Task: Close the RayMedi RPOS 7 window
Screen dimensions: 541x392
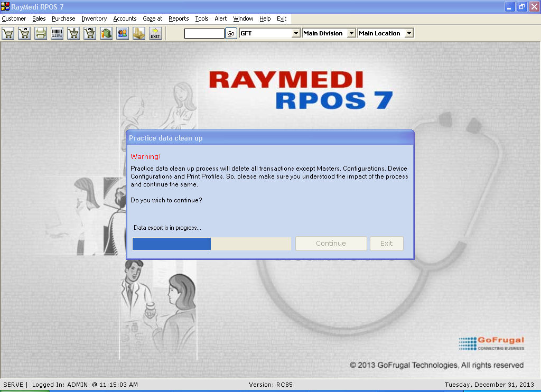Action: coord(534,6)
